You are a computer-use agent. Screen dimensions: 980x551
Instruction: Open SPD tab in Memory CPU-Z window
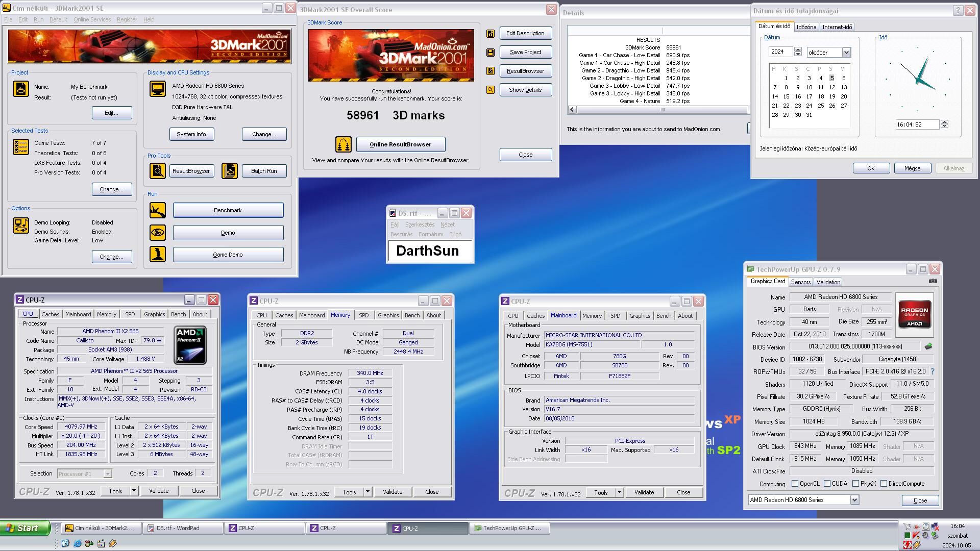363,315
